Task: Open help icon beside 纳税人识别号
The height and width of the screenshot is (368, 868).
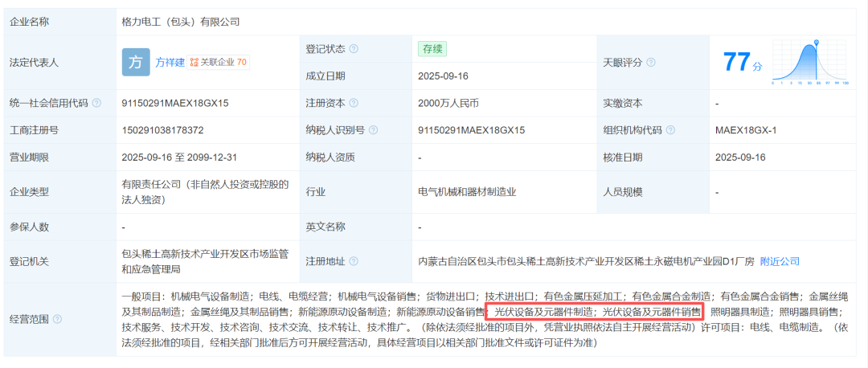Action: [374, 130]
